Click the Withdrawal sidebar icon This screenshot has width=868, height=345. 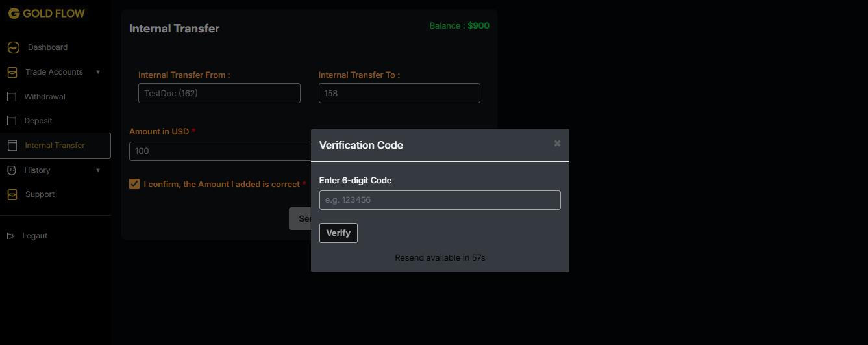(12, 97)
